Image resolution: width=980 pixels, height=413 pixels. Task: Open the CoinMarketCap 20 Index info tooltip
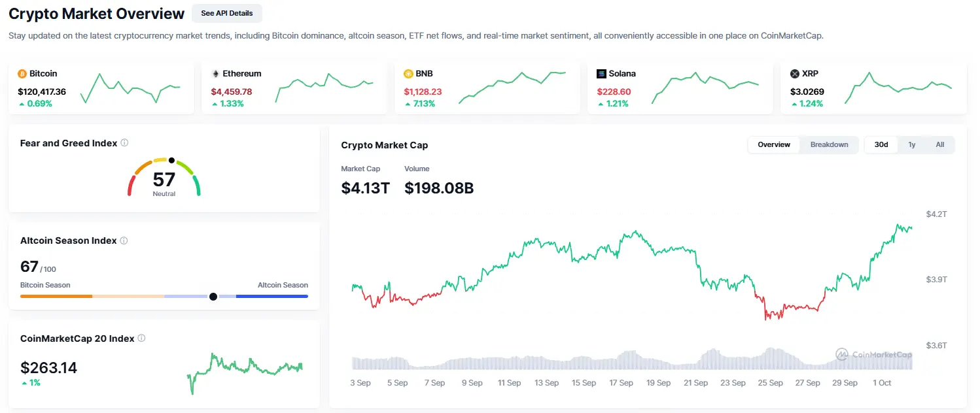[x=141, y=338]
